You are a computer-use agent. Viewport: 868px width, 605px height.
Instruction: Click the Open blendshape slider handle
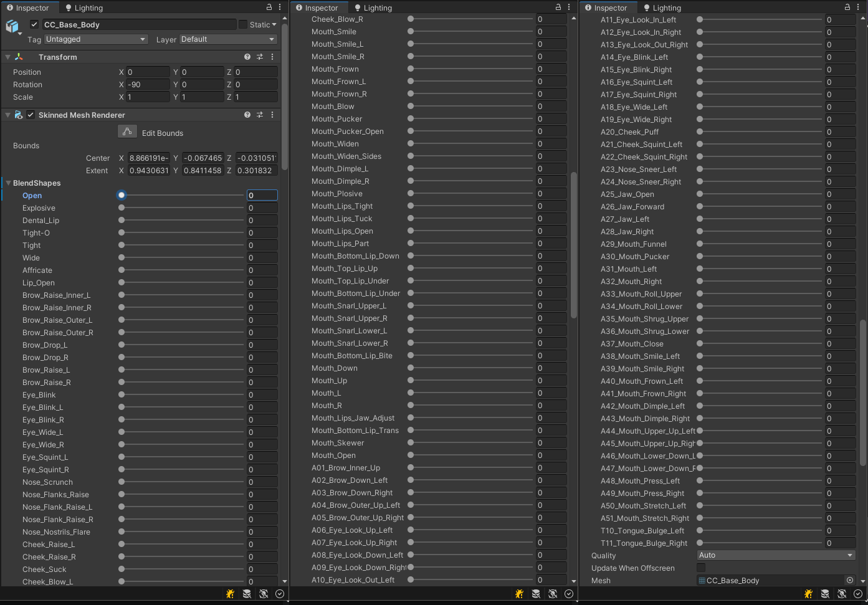122,195
